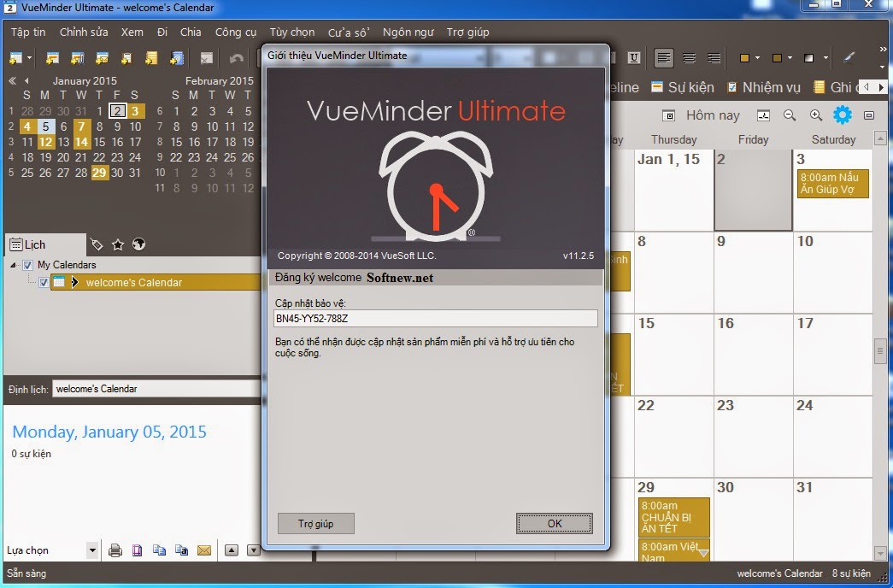The width and height of the screenshot is (893, 588).
Task: Open the gradient style dropdown arrow
Action: click(x=825, y=57)
